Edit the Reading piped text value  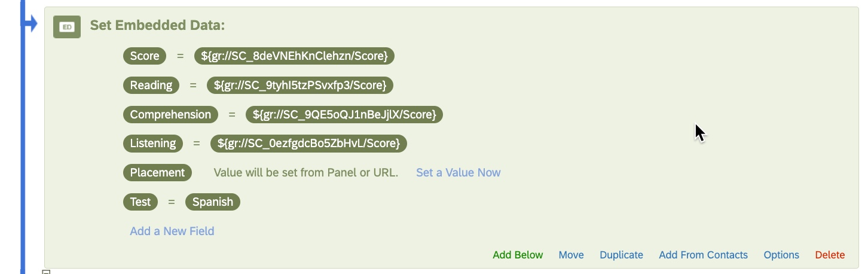pos(300,86)
